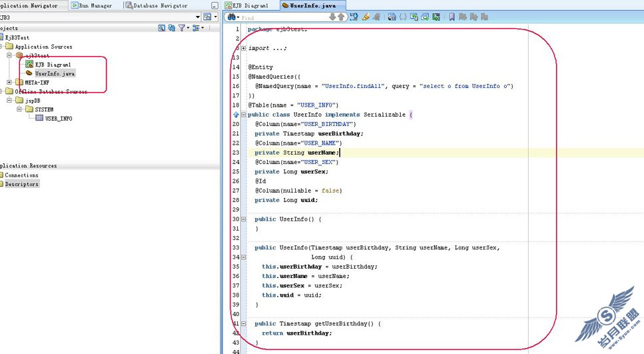Screen dimensions: 644x354
Task: Select the EjB3Test project node
Action: pos(17,37)
